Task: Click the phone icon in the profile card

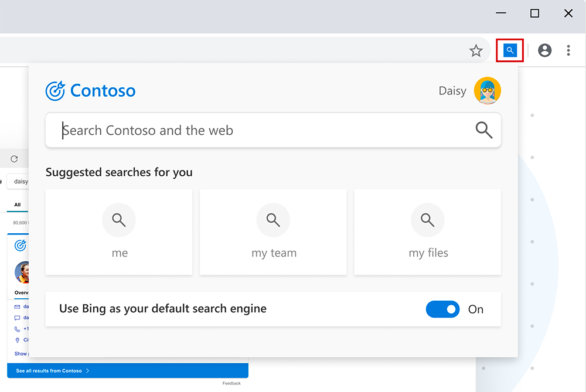Action: coord(18,329)
